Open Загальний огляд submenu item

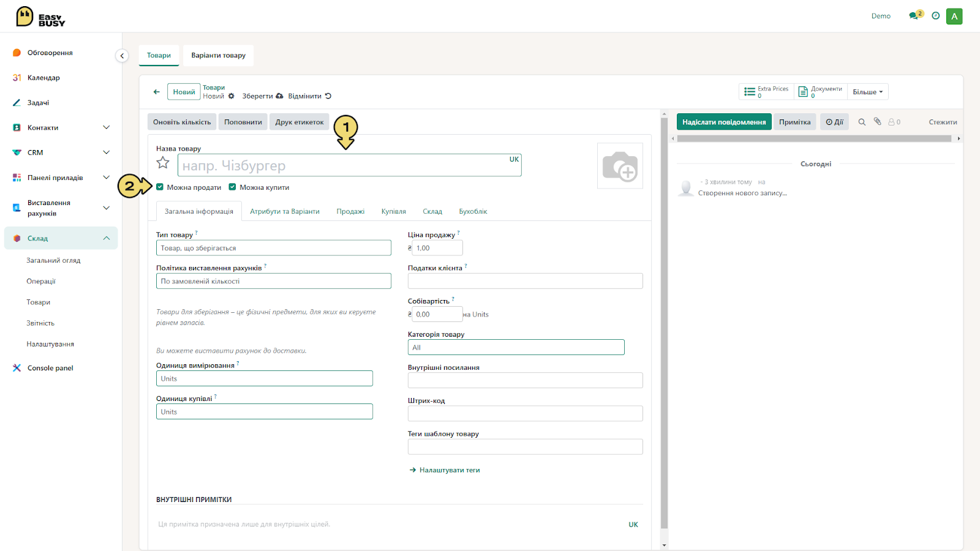tap(53, 260)
